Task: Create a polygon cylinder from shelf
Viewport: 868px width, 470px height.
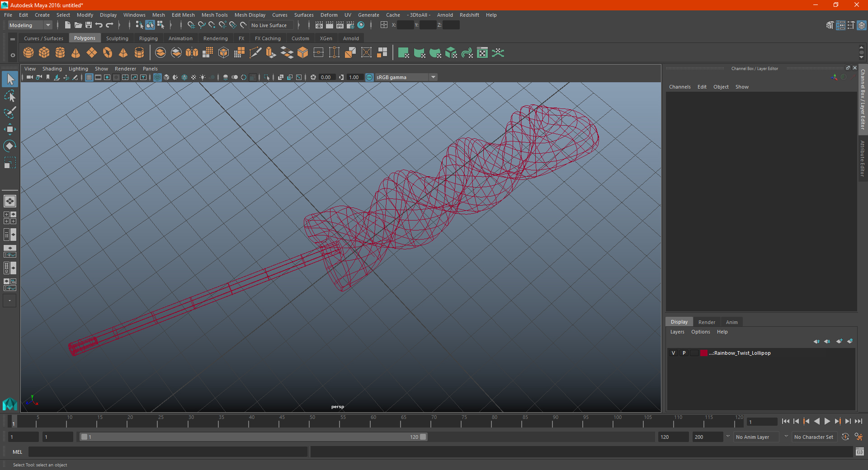Action: click(60, 53)
